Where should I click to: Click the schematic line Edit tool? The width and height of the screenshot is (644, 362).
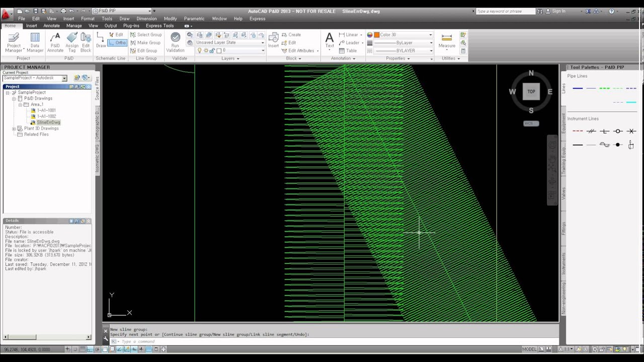tap(117, 35)
